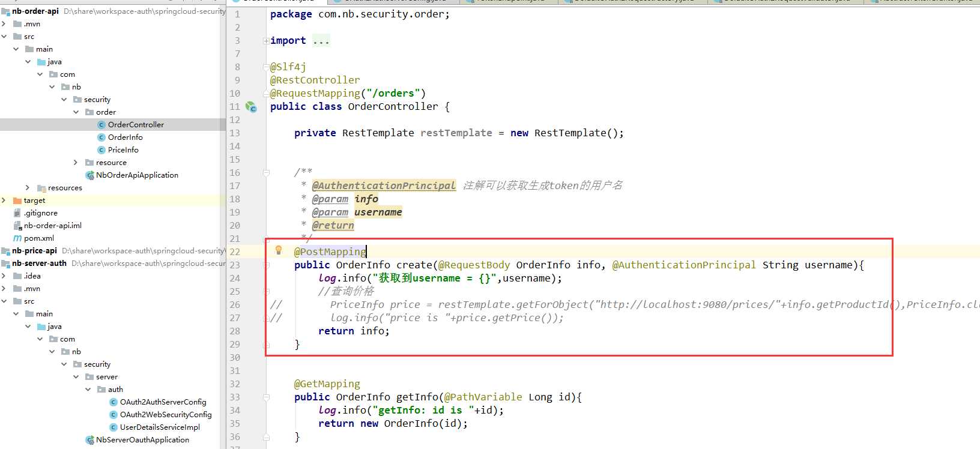
Task: Click the @RequestBody annotation in create method
Action: (x=474, y=265)
